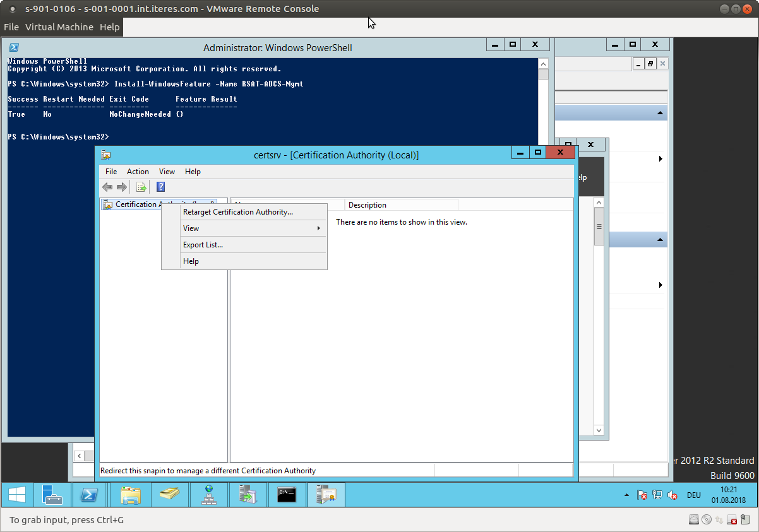Viewport: 759px width, 532px height.
Task: Click the Forward arrow in certsrv toolbar
Action: [x=122, y=187]
